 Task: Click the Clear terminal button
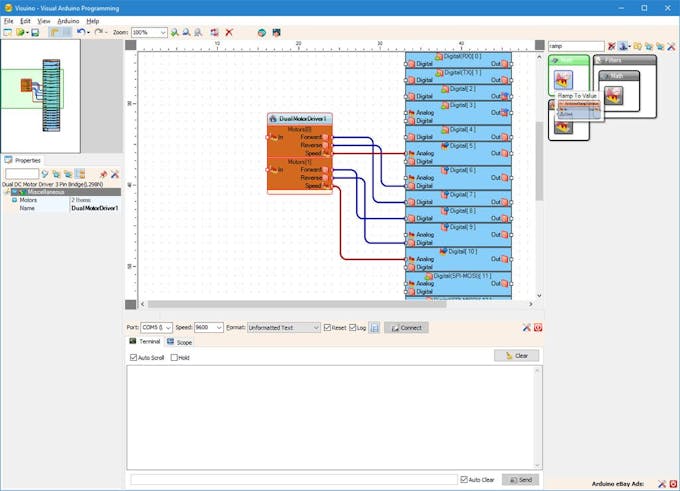click(517, 356)
